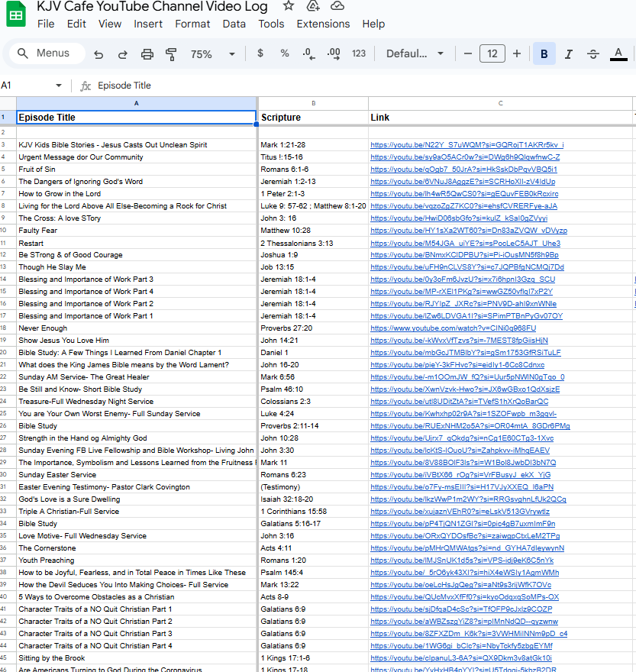Screen dimensions: 636x672
Task: Select cell 'Youth Preaching'
Action: pyautogui.click(x=136, y=561)
